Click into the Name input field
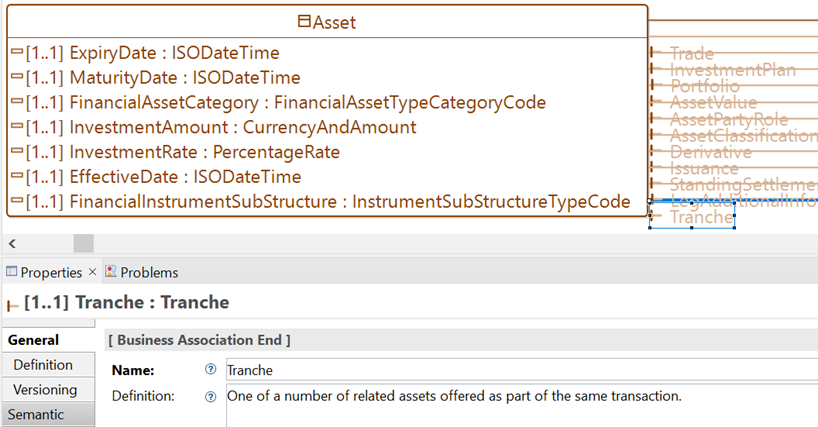 click(x=522, y=370)
